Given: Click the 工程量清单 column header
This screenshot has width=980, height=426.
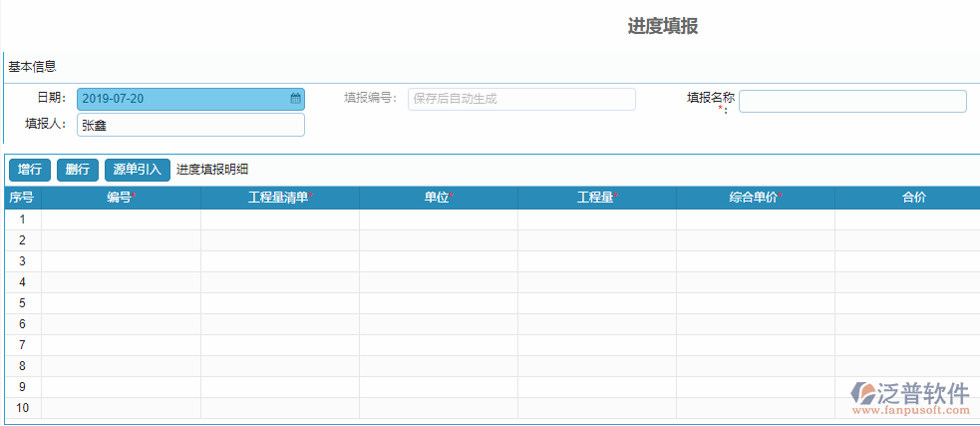Looking at the screenshot, I should 280,198.
